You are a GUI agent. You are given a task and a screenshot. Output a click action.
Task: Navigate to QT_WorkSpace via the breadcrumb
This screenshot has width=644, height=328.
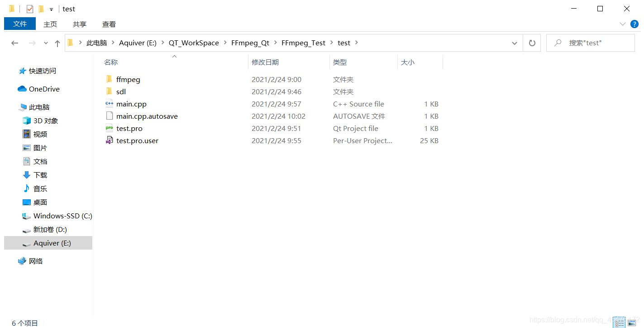tap(194, 43)
